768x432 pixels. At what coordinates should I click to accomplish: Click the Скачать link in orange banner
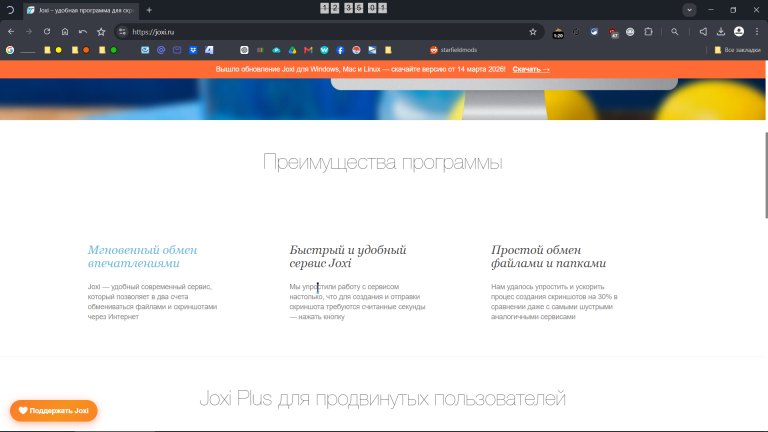(531, 69)
